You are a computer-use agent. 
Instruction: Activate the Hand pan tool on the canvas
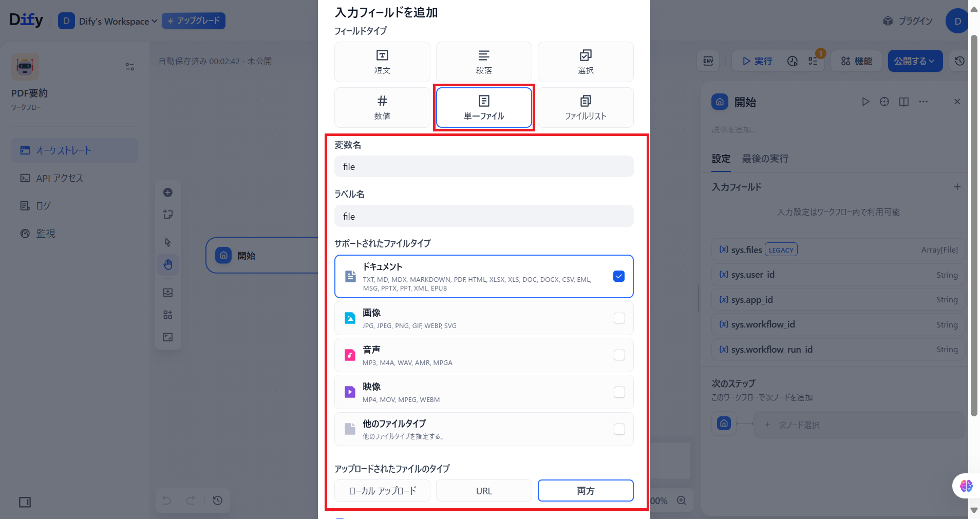point(168,264)
